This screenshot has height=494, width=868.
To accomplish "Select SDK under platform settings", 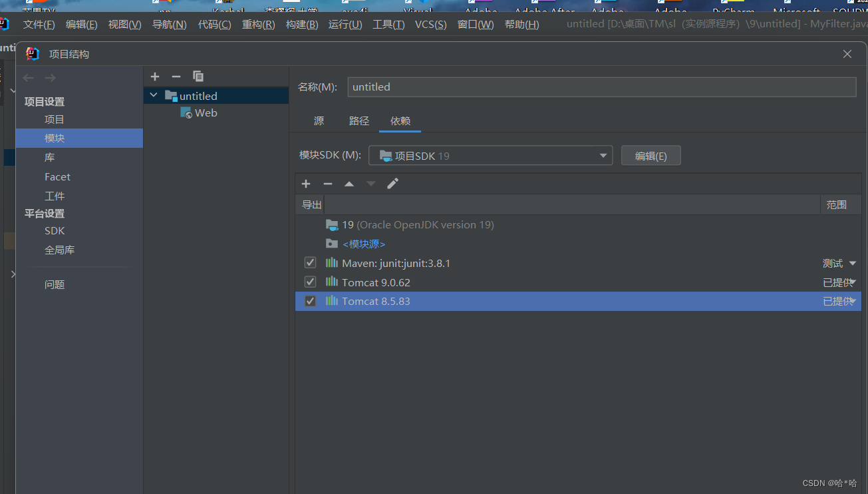I will click(55, 231).
